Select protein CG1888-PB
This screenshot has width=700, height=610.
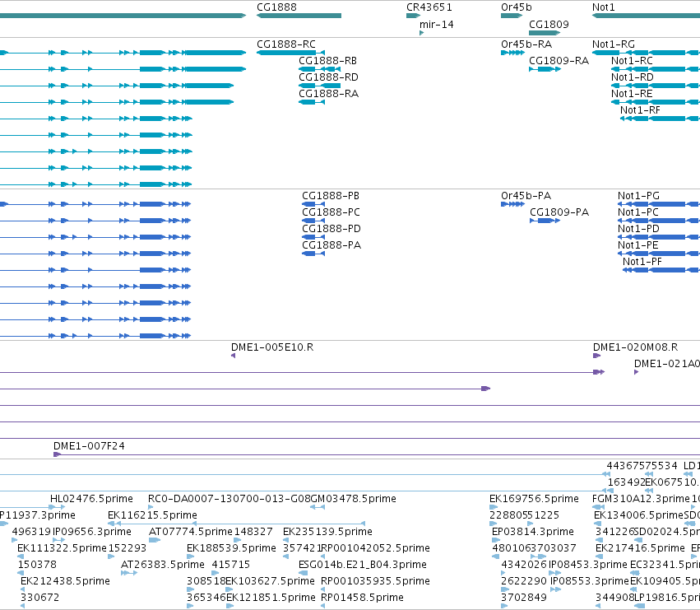click(313, 204)
